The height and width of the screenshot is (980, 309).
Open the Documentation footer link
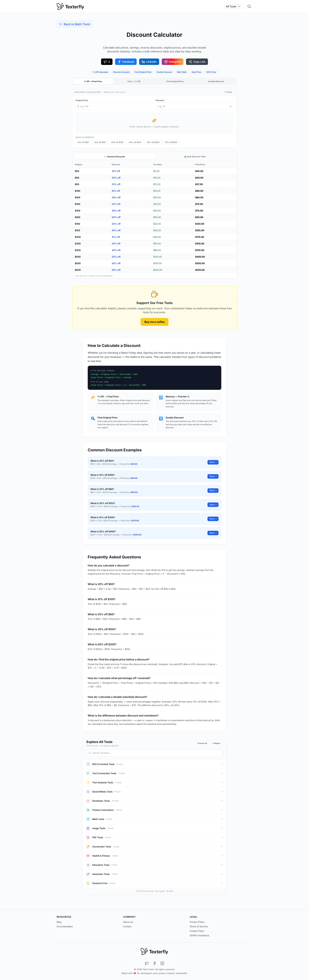tap(65, 926)
